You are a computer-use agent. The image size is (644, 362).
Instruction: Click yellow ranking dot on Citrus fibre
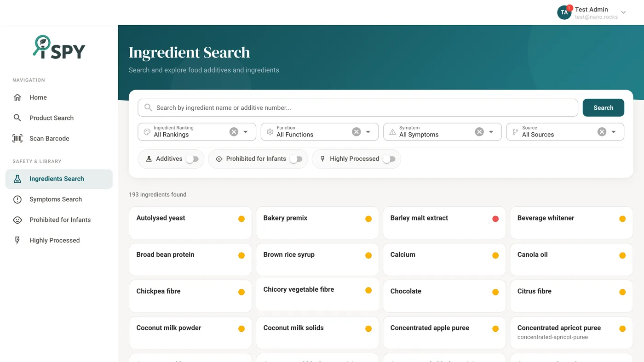622,292
